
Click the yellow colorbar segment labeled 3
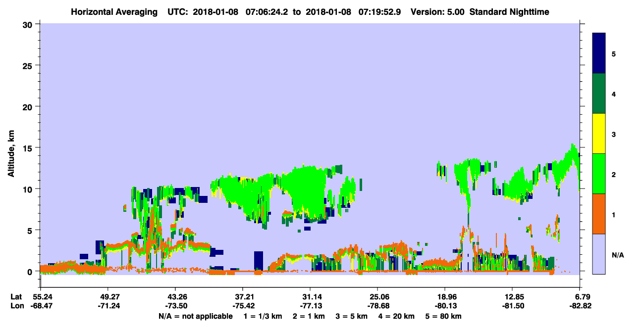coord(599,134)
